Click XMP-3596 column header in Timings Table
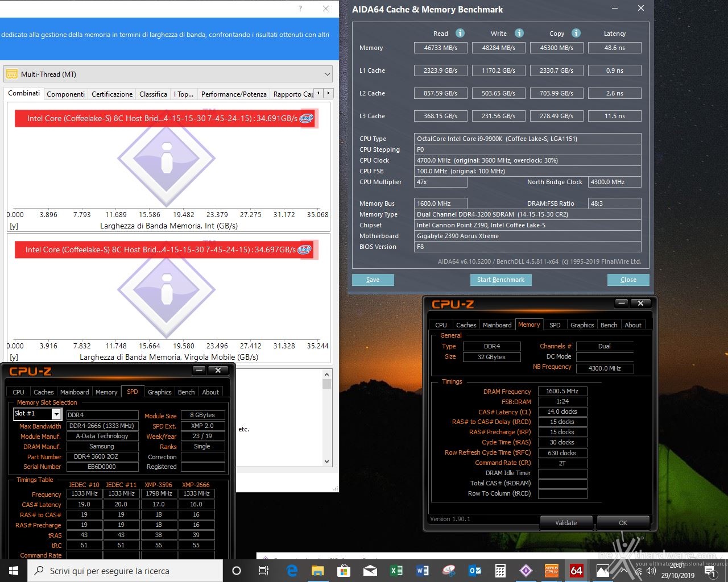 (x=159, y=485)
